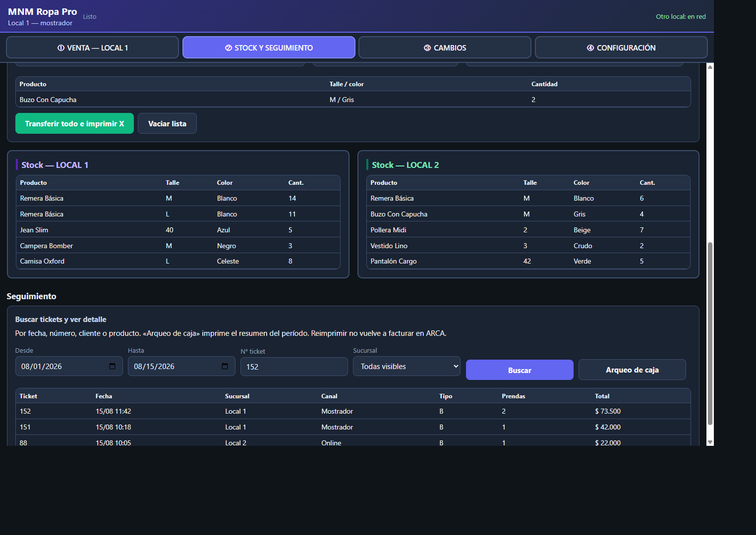Click Campera Bomber in Local 1 stock
Image resolution: width=756 pixels, height=535 pixels.
(47, 246)
